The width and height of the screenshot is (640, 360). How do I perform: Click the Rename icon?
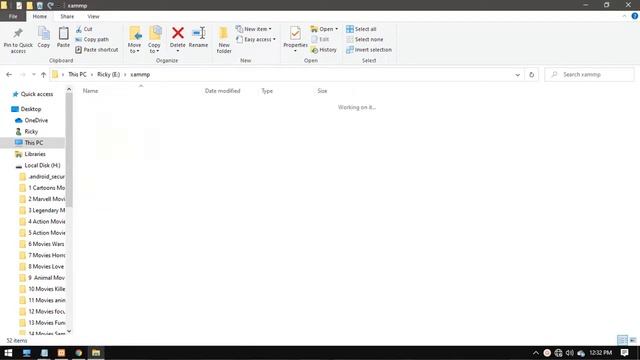coord(198,33)
